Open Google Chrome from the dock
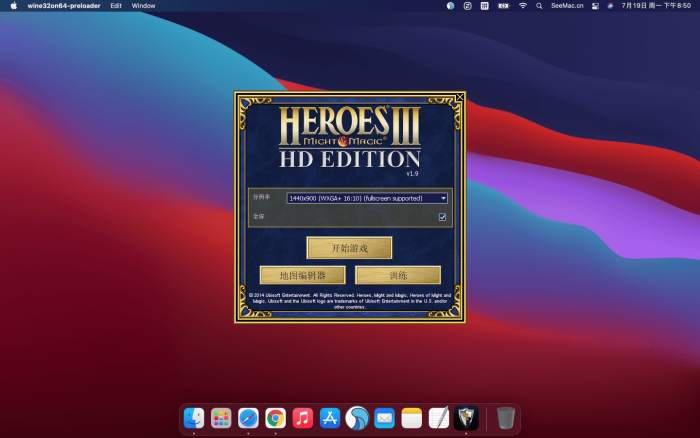Screen dimensions: 700x438 (x=276, y=418)
